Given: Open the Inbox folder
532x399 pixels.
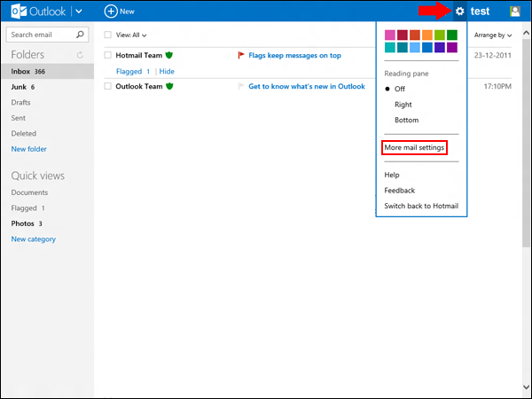Looking at the screenshot, I should pos(48,71).
